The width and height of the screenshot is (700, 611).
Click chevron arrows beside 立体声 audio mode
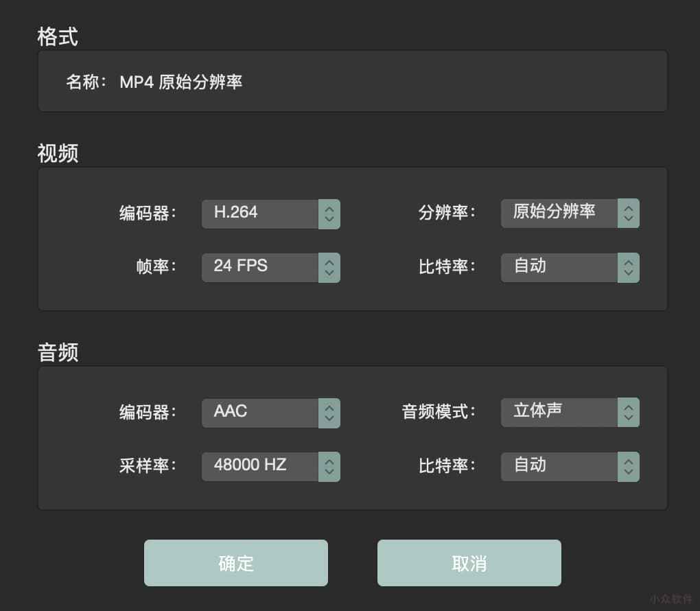click(x=629, y=413)
